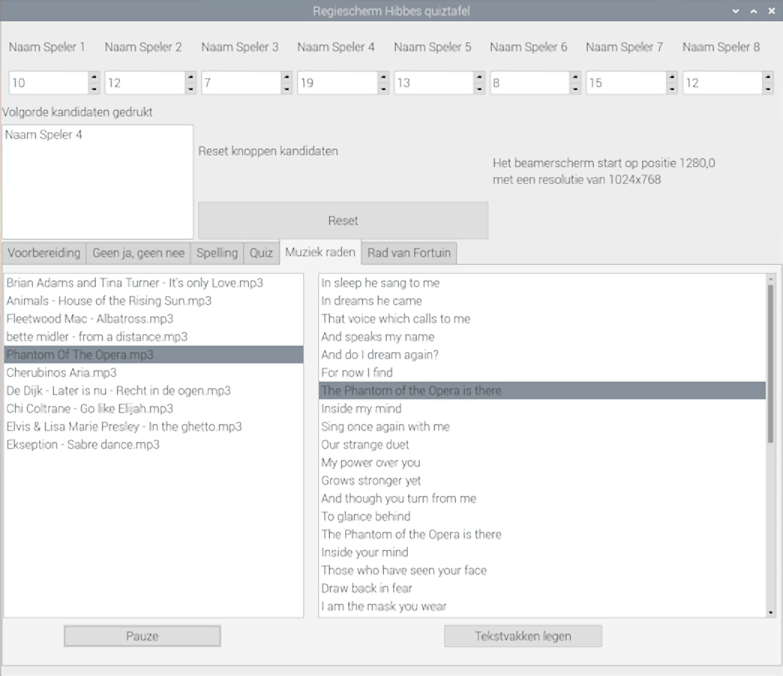The height and width of the screenshot is (676, 783).
Task: Click the Tekstvakken legen button
Action: [522, 636]
